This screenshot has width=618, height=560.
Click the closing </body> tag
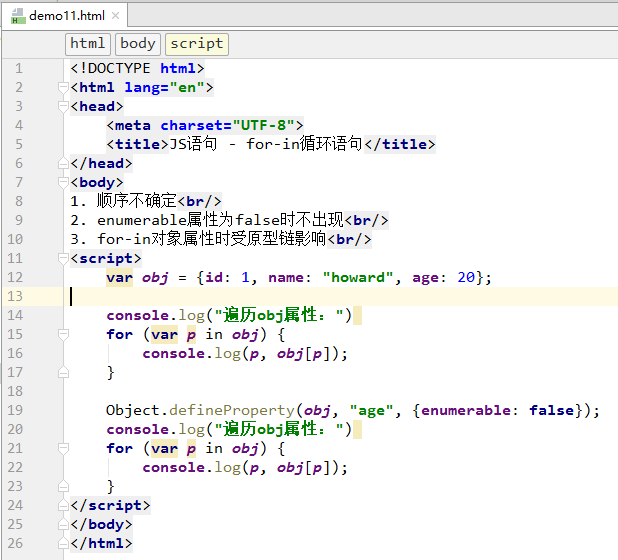[101, 524]
